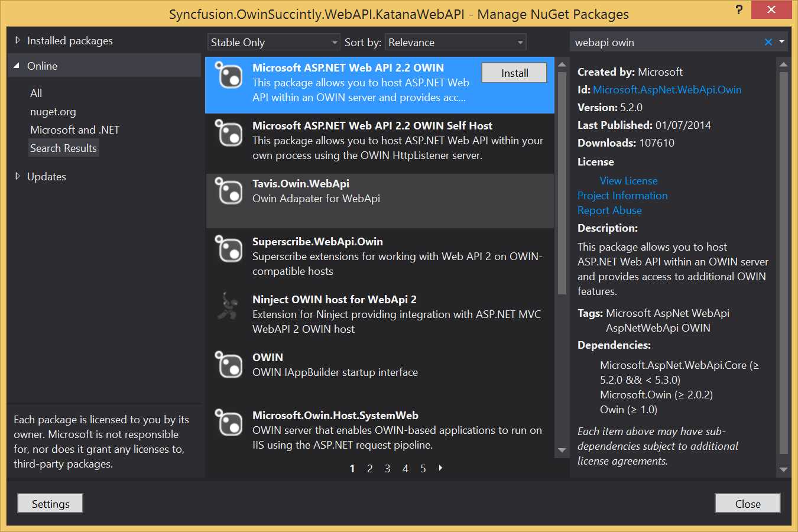The width and height of the screenshot is (798, 532).
Task: Go to results page 4
Action: 406,468
